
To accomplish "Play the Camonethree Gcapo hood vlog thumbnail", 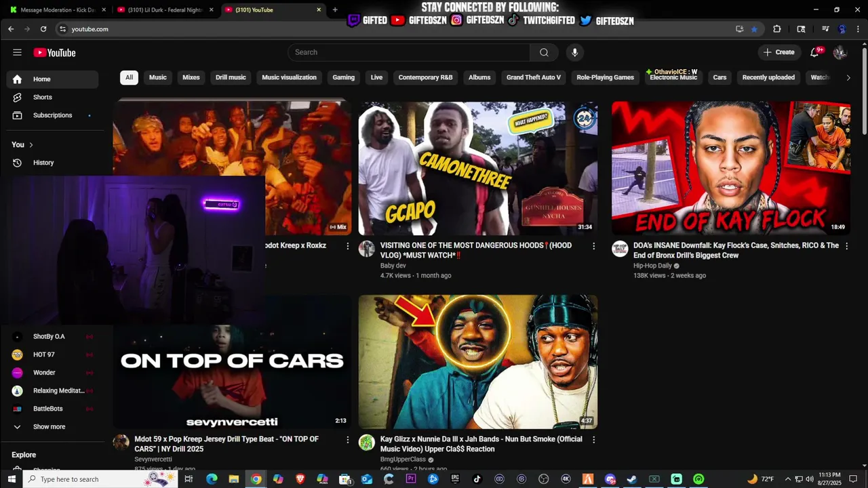I will point(478,168).
